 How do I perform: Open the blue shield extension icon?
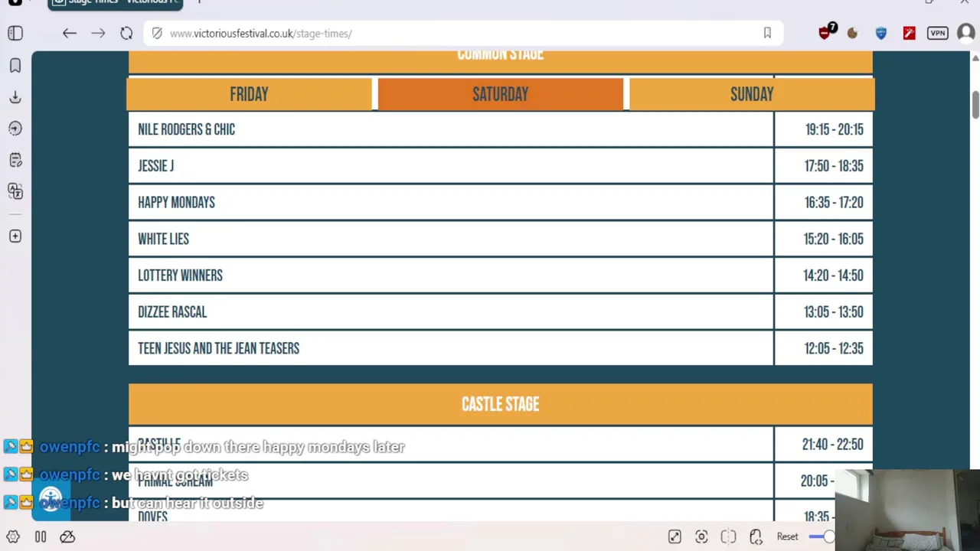[881, 33]
